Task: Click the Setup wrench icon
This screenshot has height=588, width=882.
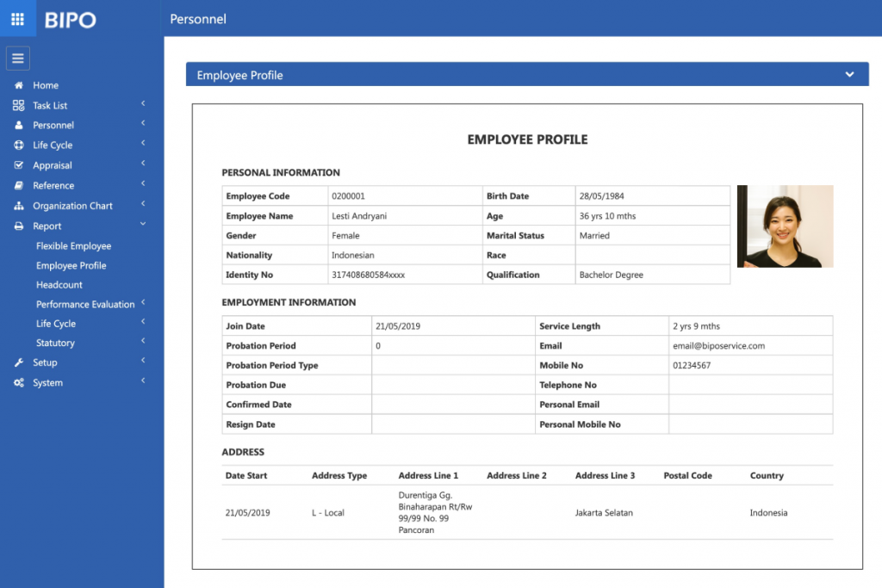Action: coord(19,362)
